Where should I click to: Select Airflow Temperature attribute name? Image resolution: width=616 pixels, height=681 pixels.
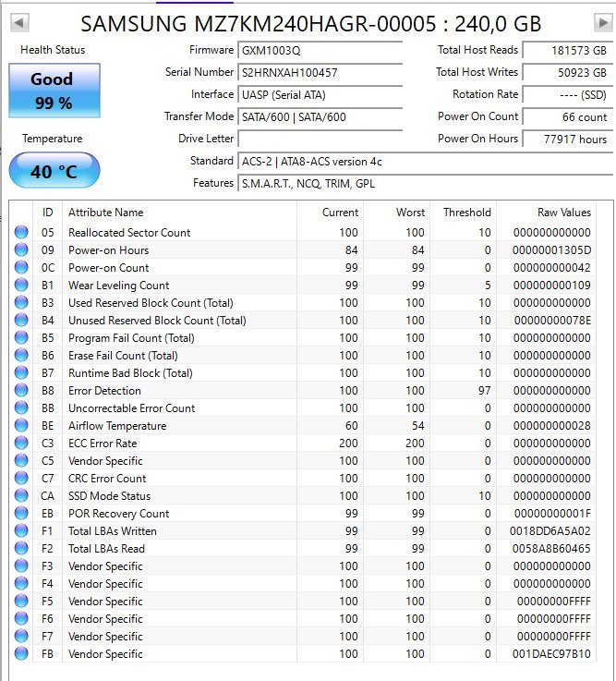(117, 426)
